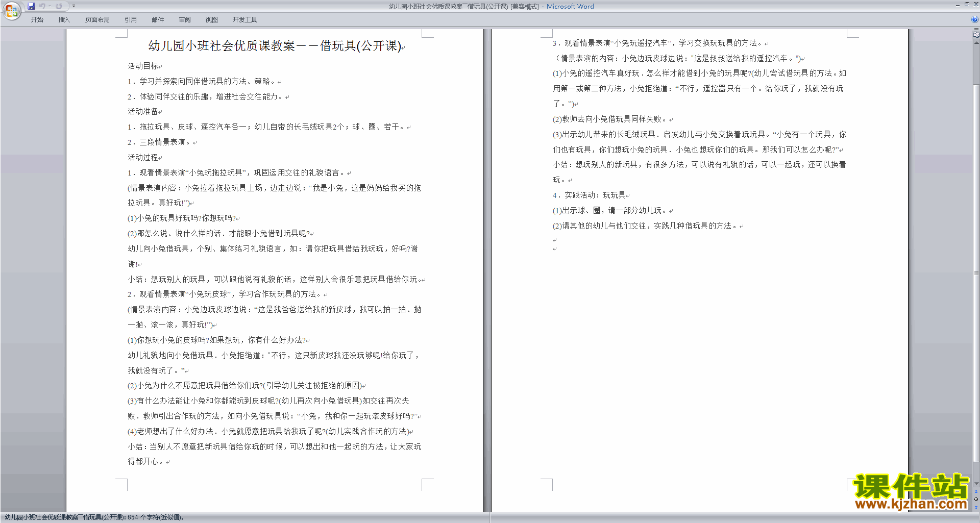The height and width of the screenshot is (523, 980).
Task: Jump to previous page with double-up arrow
Action: tap(976, 491)
